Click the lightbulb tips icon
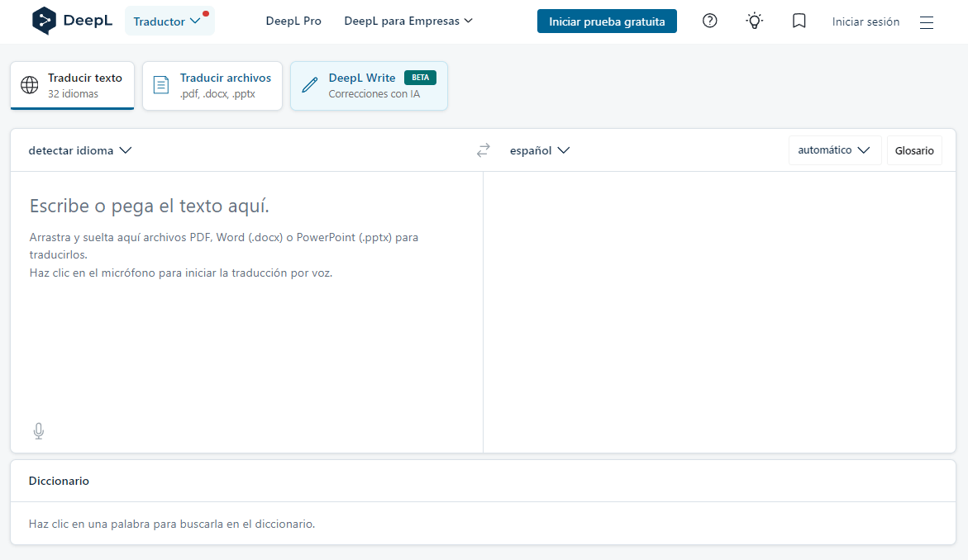The image size is (968, 560). point(755,21)
